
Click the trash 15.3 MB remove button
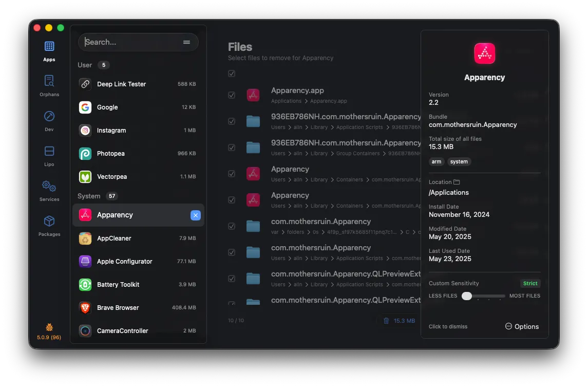[x=399, y=321]
